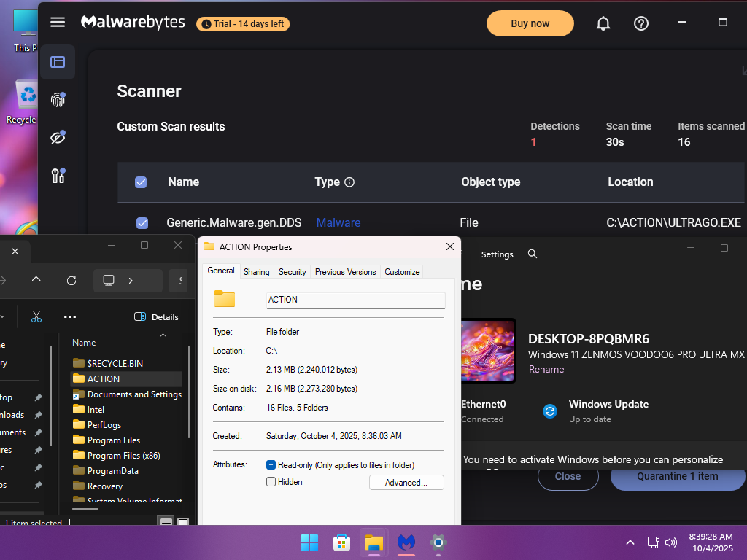Toggle the select-all checkbox in results header
747x560 pixels.
click(x=141, y=182)
